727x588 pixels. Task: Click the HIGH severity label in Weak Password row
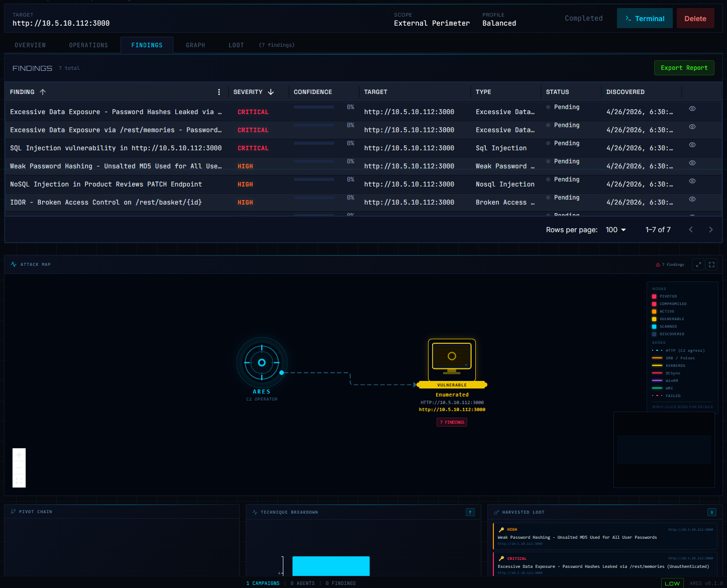coord(245,166)
